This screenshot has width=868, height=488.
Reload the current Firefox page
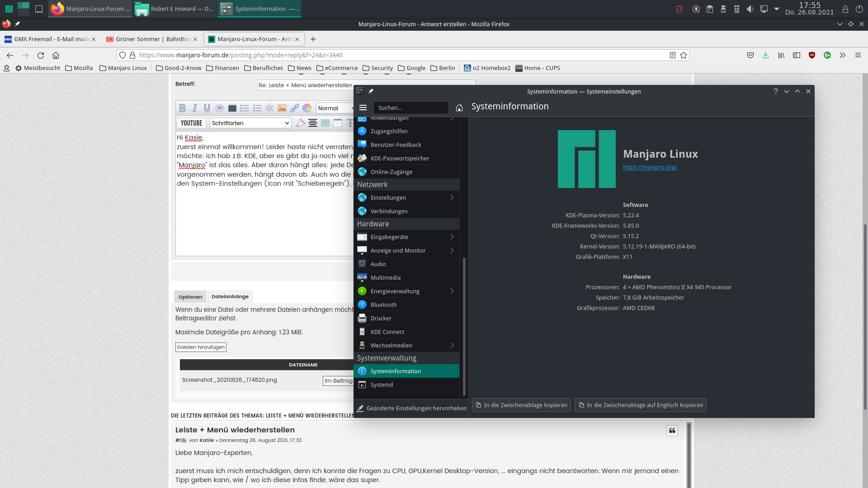click(41, 55)
